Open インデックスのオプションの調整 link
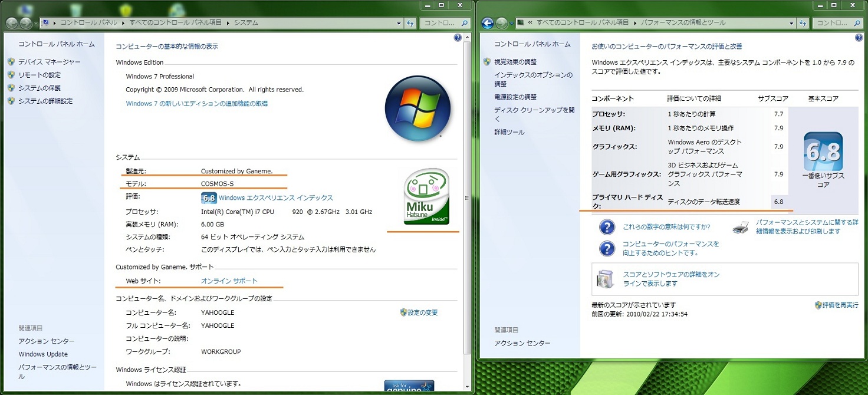The width and height of the screenshot is (868, 395). tap(534, 80)
